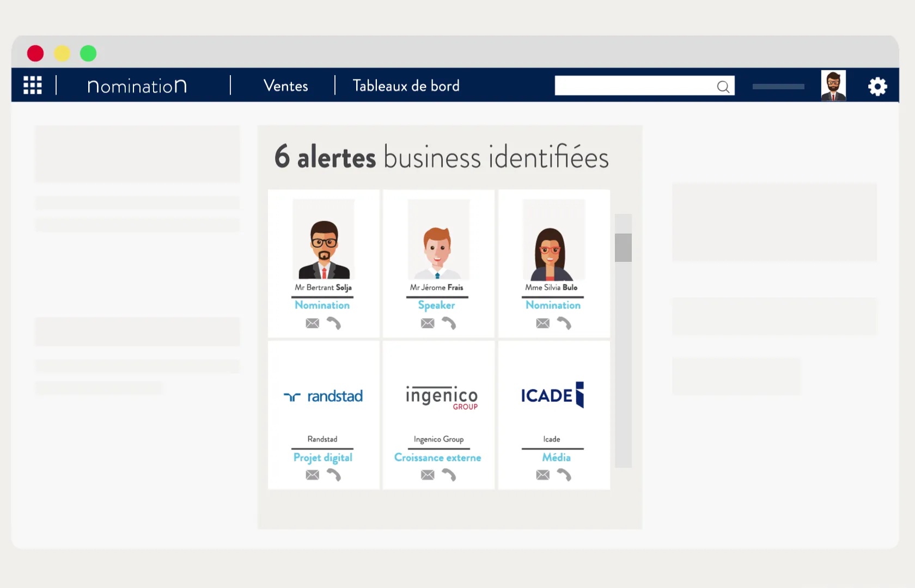The height and width of the screenshot is (588, 915).
Task: Click the search magnifier icon
Action: click(x=723, y=87)
